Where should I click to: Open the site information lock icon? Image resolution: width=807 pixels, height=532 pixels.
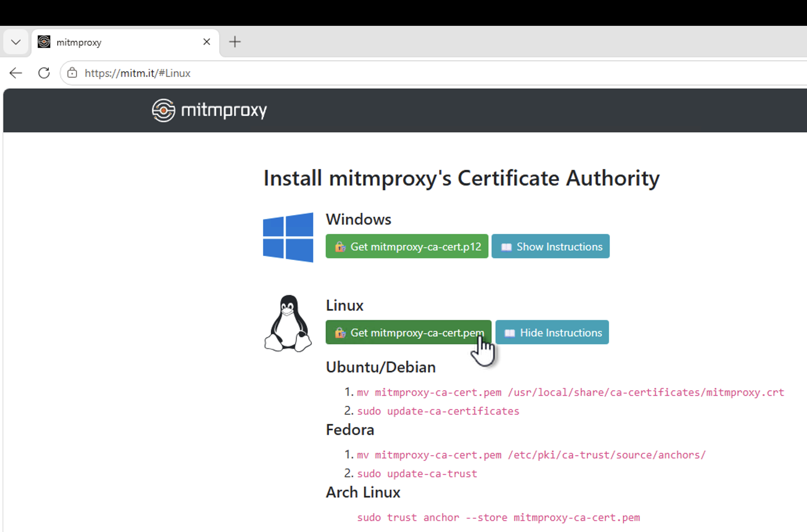(x=72, y=73)
